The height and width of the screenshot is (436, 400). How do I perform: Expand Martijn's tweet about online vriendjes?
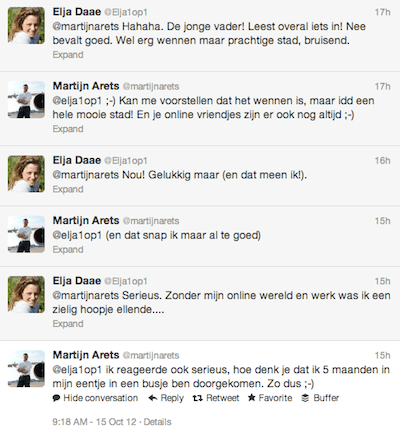click(x=68, y=129)
